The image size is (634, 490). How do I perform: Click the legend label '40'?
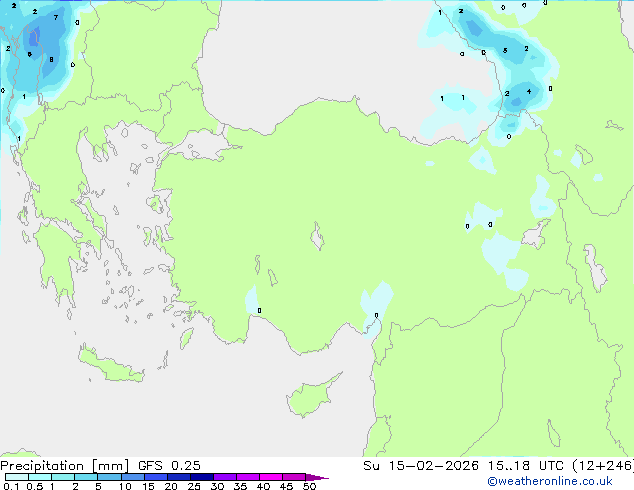[263, 486]
